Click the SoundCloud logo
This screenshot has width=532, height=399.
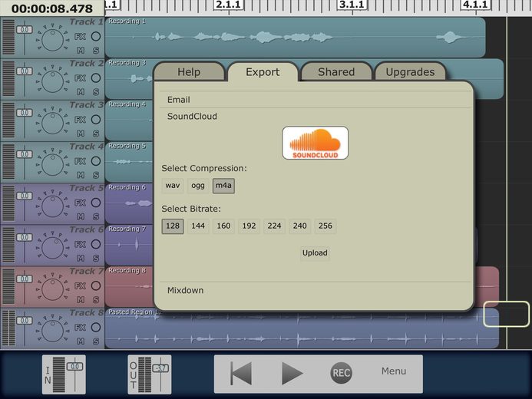point(316,143)
